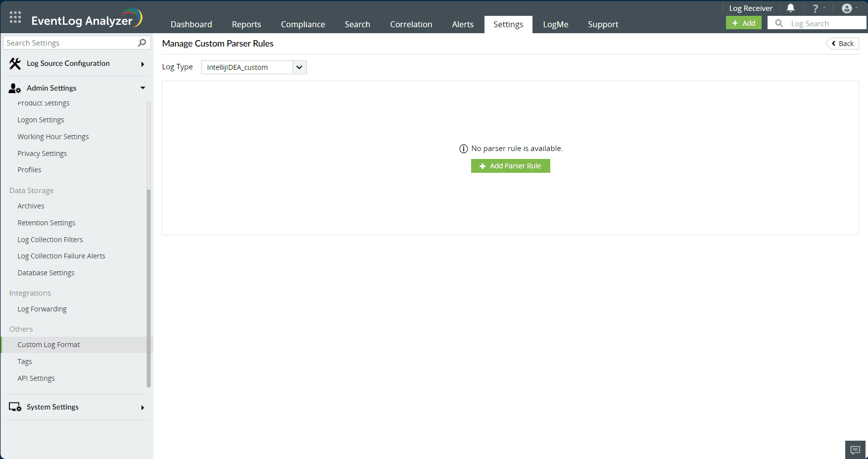Click the Log Source Configuration tools icon
Image resolution: width=868 pixels, height=459 pixels.
pos(15,63)
